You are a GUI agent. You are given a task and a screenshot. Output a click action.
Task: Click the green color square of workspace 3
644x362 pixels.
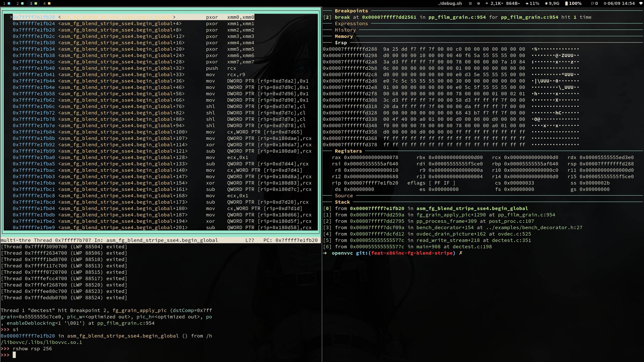coord(36,3)
